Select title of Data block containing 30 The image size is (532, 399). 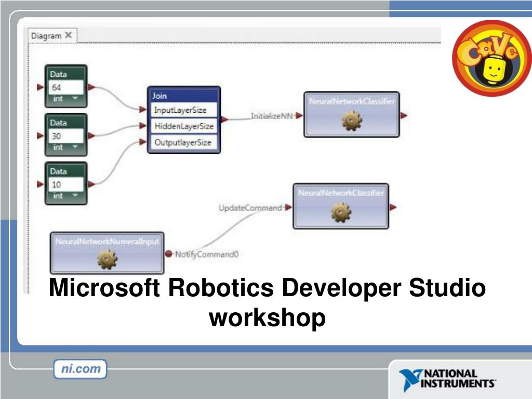pyautogui.click(x=58, y=123)
